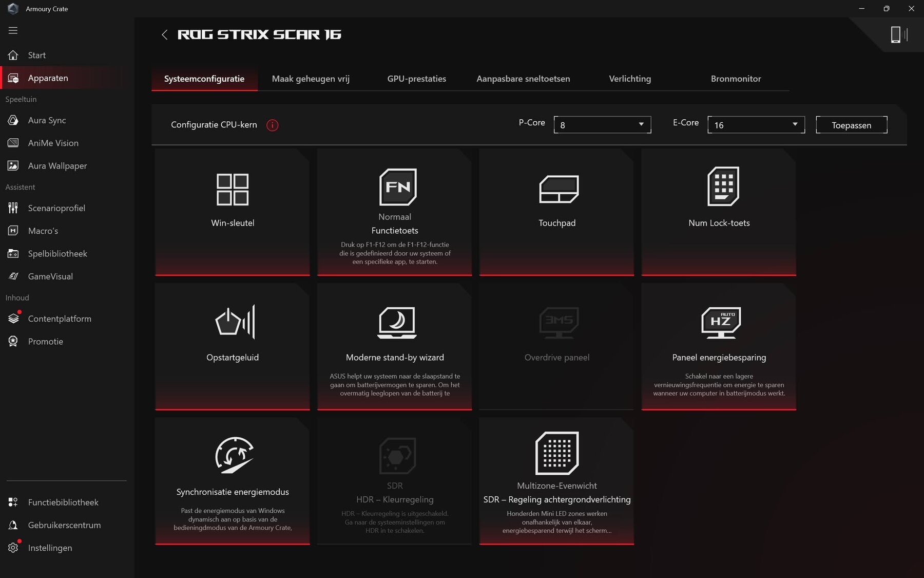The width and height of the screenshot is (924, 578).
Task: Click the Apparaten devices icon
Action: (13, 78)
